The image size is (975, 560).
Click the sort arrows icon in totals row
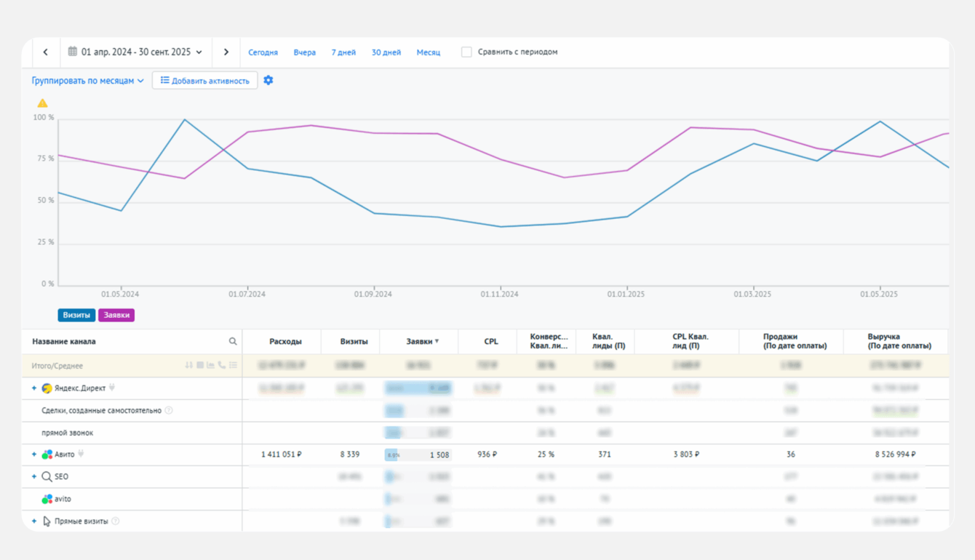189,365
